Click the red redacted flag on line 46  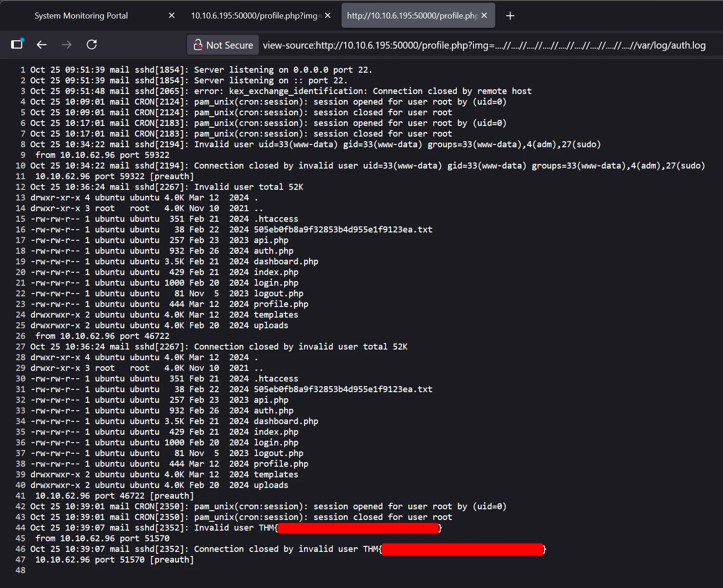point(462,550)
